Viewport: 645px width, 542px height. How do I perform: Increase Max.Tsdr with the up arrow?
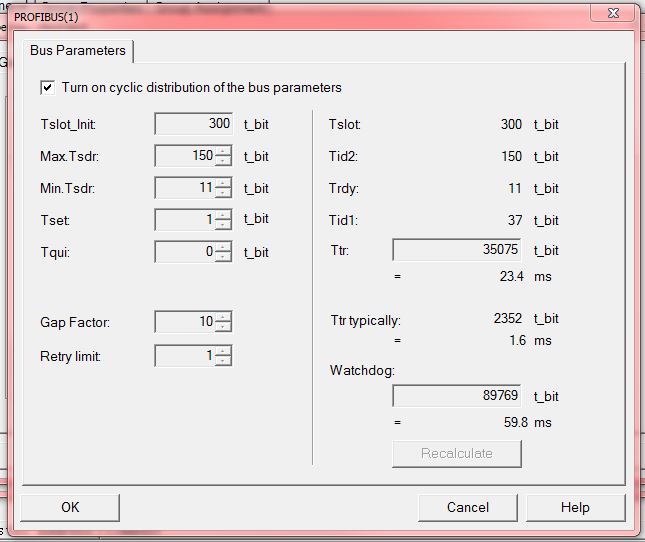click(223, 151)
